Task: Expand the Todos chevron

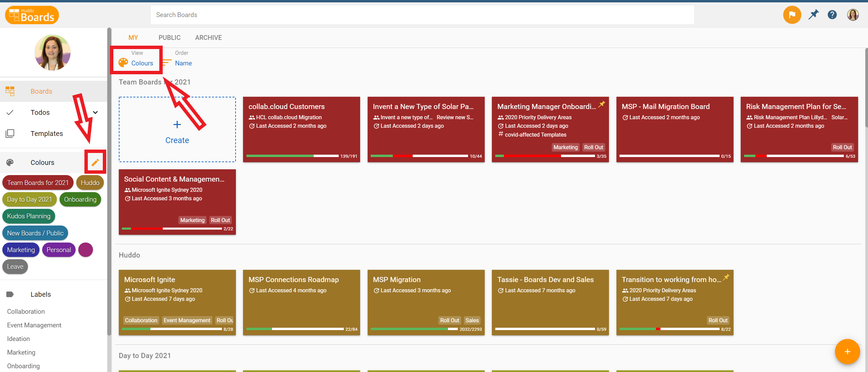Action: [x=95, y=112]
